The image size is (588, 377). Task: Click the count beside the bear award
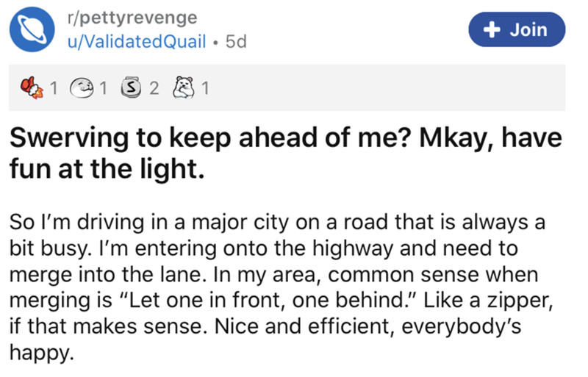(x=205, y=90)
